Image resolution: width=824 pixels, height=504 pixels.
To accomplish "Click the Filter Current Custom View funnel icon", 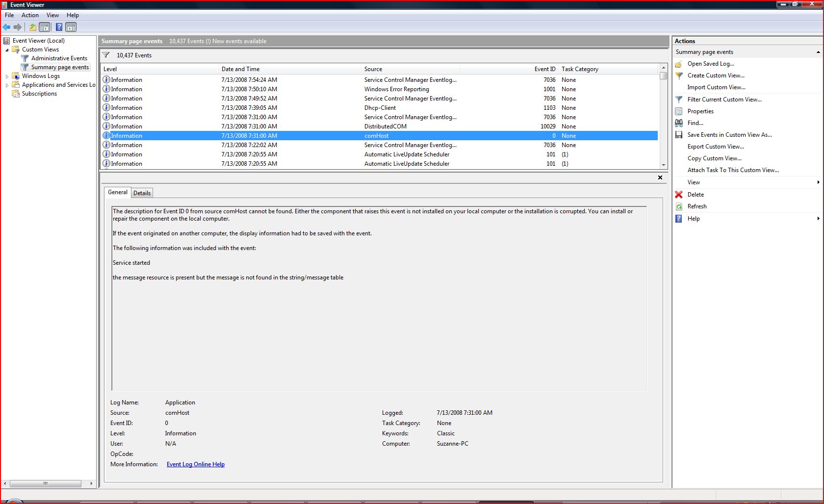I will tap(679, 100).
